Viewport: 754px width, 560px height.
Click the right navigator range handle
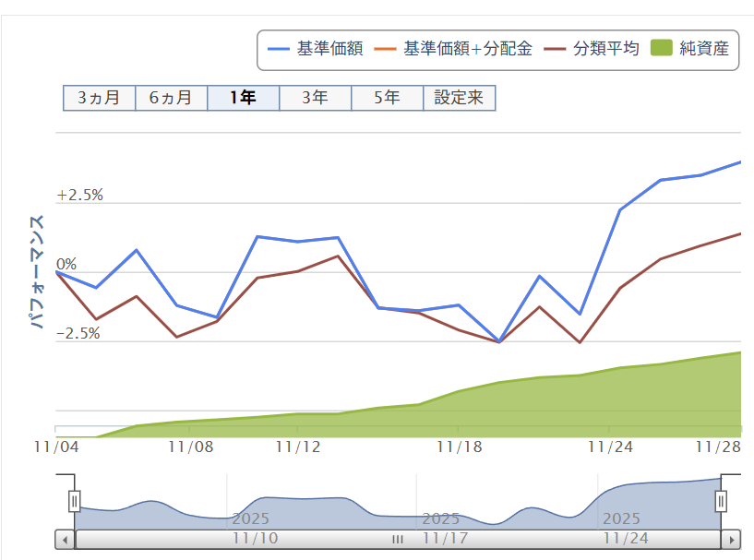pos(722,501)
